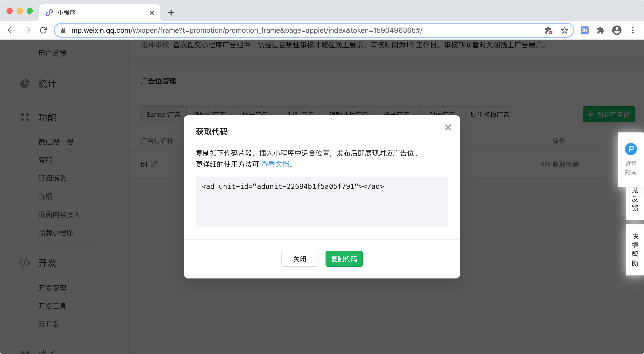This screenshot has height=354, width=644.
Task: Click the green 复制代码 button
Action: (x=344, y=259)
